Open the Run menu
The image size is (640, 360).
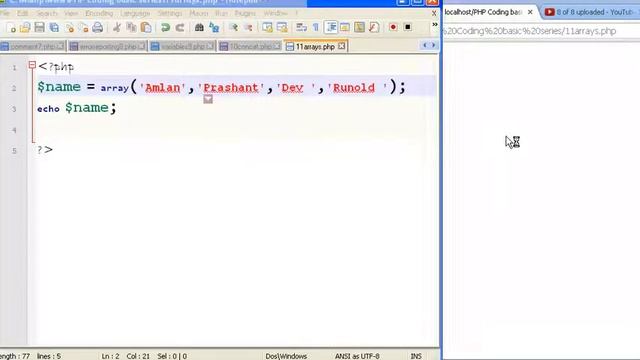coord(221,13)
